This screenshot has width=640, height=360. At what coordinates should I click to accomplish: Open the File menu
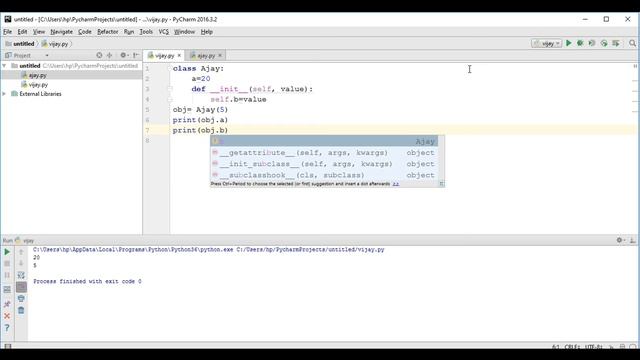(x=7, y=32)
